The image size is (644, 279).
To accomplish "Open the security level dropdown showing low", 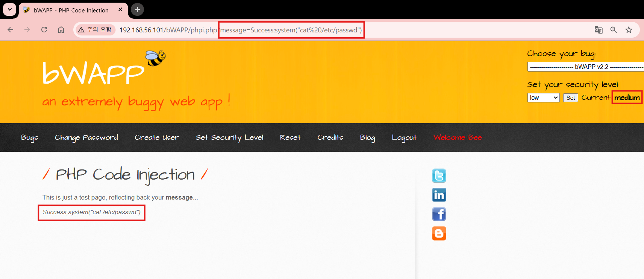I will (x=543, y=98).
